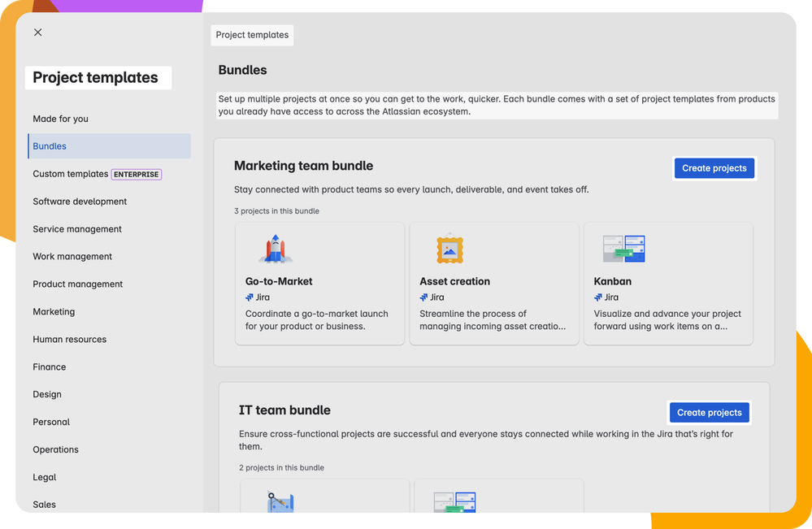This screenshot has height=529, width=812.
Task: Click the Kanban description text
Action: [667, 320]
